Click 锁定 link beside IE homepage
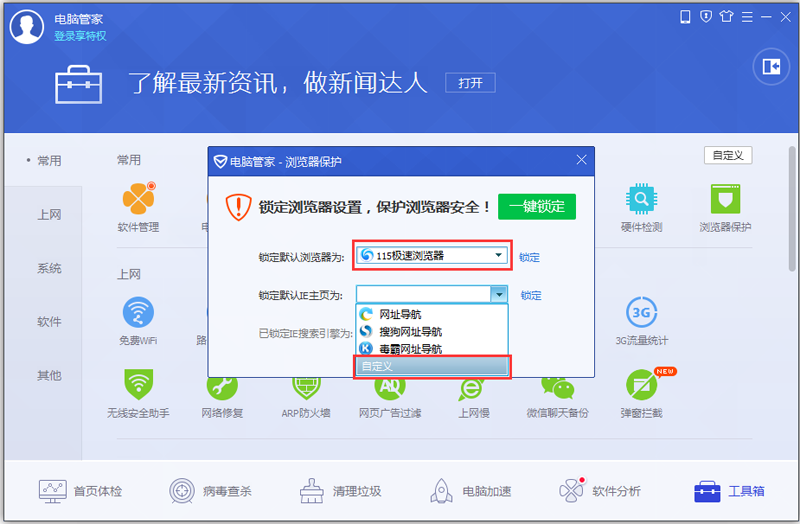 (x=531, y=295)
